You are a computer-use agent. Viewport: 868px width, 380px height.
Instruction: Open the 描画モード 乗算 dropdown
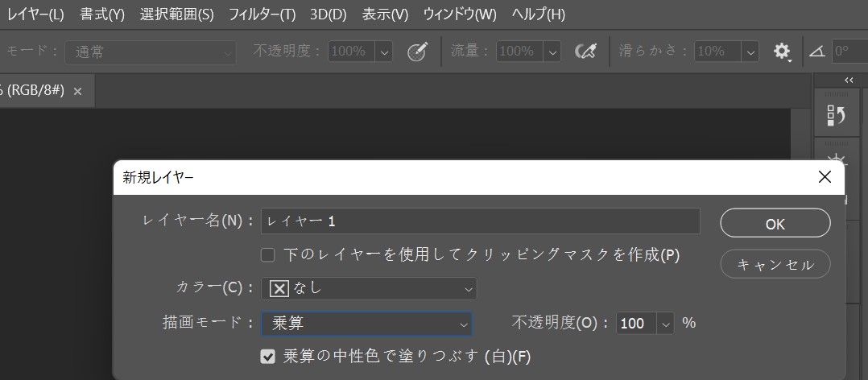366,324
